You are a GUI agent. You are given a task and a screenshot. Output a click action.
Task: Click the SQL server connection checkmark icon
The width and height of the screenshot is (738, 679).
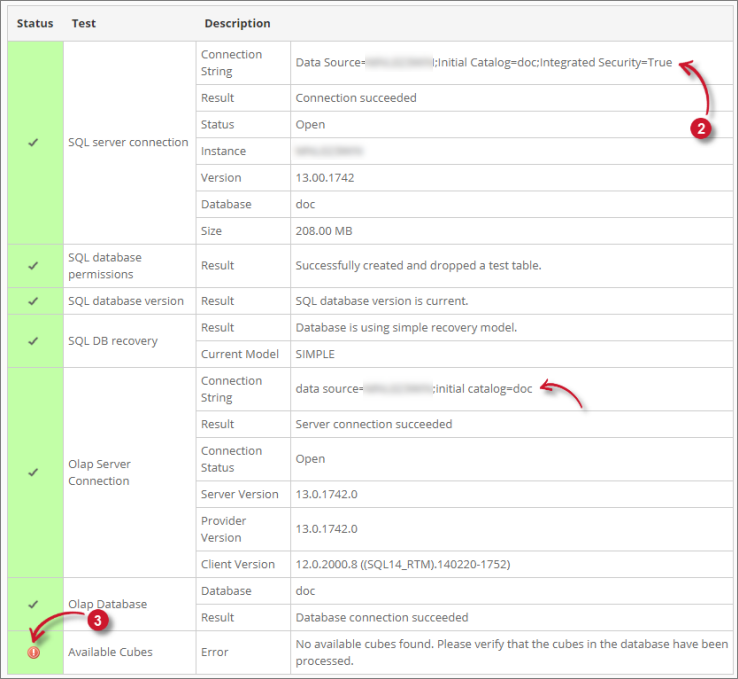33,142
